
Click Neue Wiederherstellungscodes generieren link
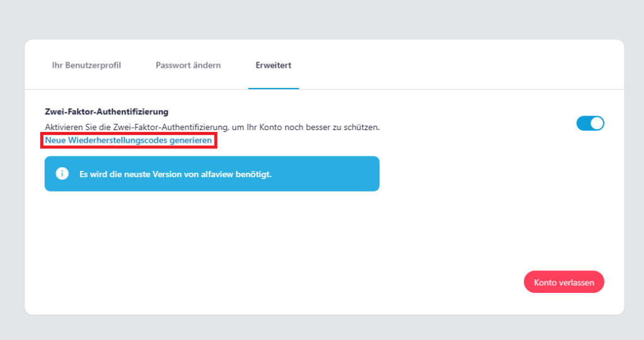128,141
